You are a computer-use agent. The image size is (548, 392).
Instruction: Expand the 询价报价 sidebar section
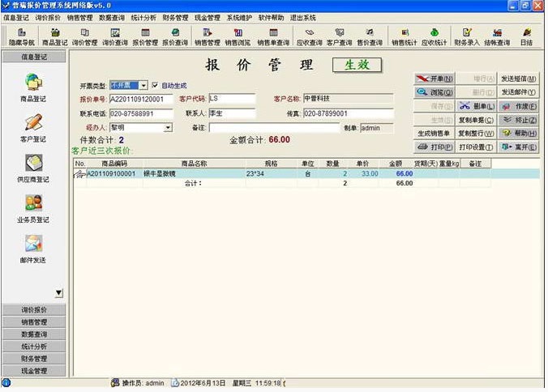tap(33, 310)
